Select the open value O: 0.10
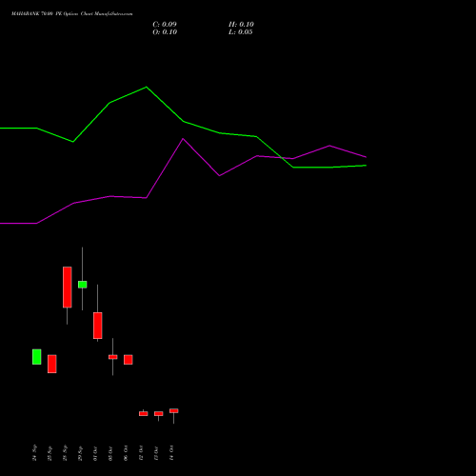 tap(165, 32)
